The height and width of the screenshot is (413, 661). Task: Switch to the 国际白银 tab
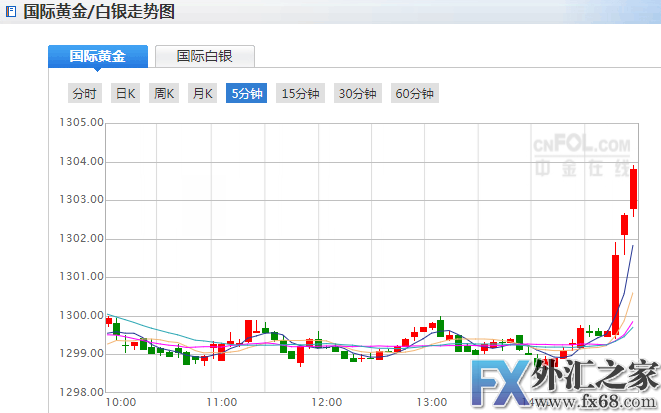coord(205,56)
